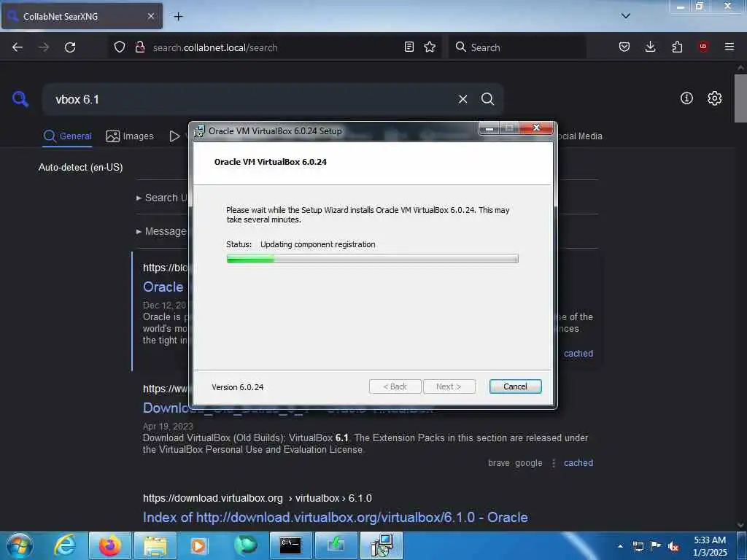Viewport: 747px width, 560px height.
Task: Clear the vbox 6.1 search query
Action: [x=462, y=99]
